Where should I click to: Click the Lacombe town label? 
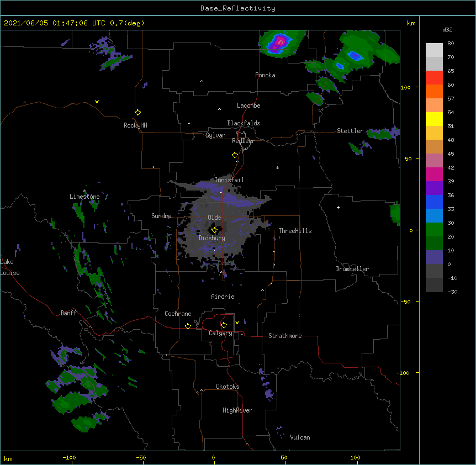[x=248, y=105]
